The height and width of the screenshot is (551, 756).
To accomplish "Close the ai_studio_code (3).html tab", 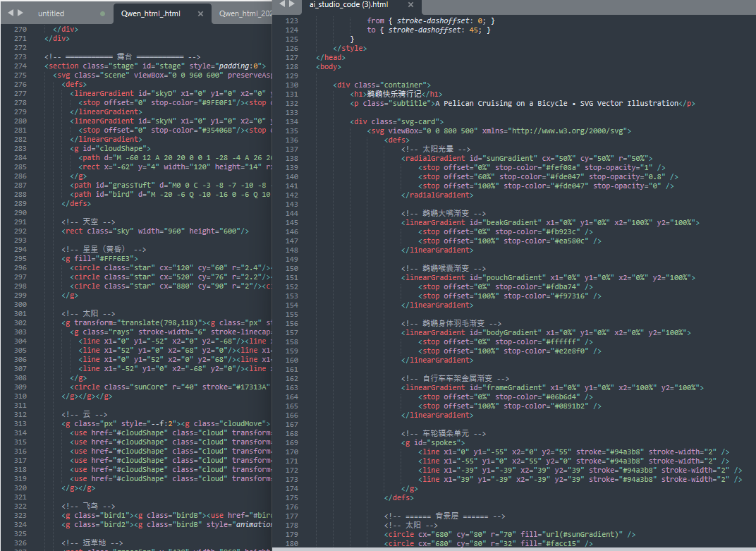I will [x=410, y=4].
